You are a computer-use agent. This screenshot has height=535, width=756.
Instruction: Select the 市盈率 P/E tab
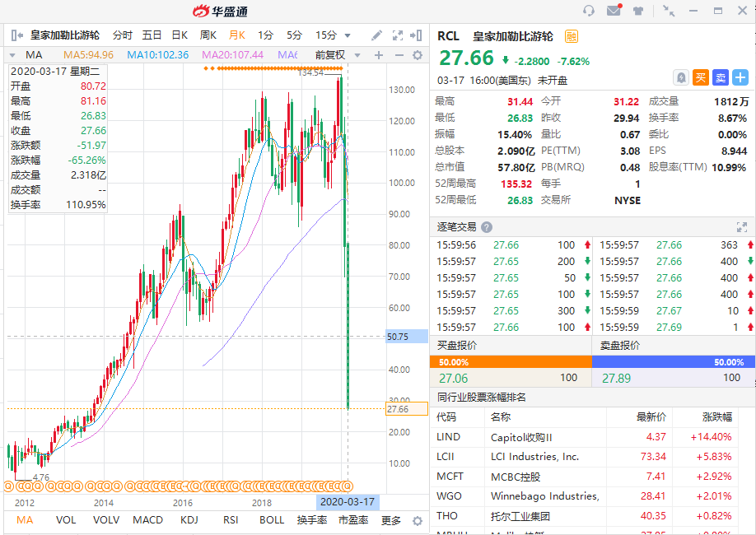[x=353, y=520]
